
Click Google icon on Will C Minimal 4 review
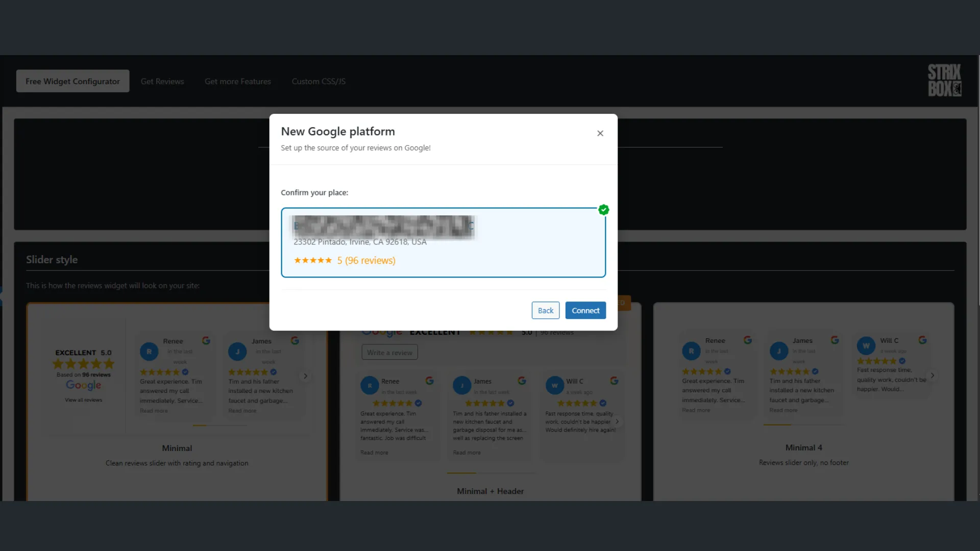923,340
